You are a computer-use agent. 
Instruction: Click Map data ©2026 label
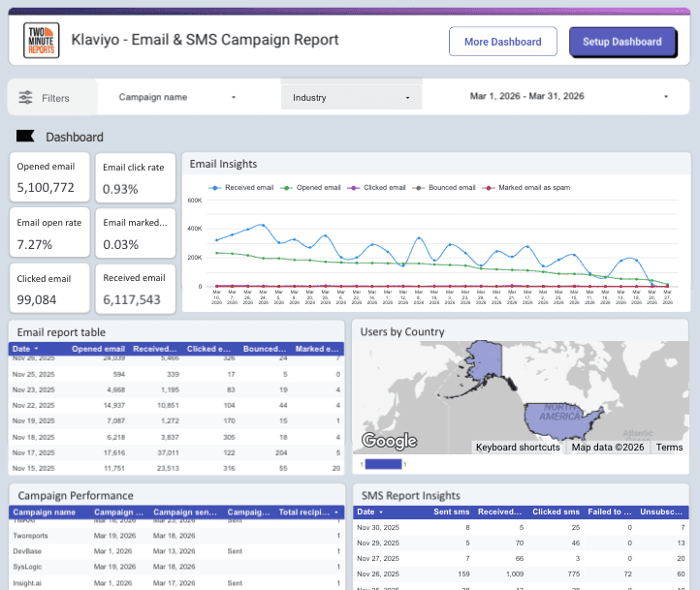point(608,448)
